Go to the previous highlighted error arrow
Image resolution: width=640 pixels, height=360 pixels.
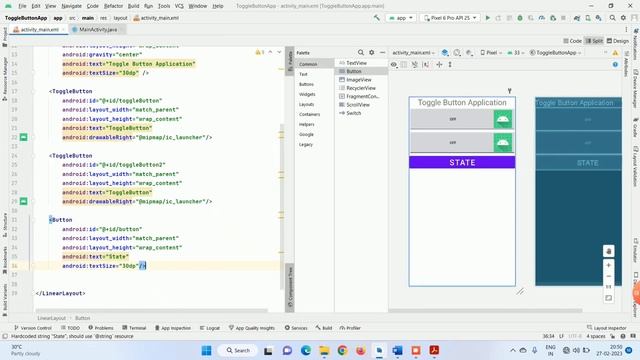(270, 52)
